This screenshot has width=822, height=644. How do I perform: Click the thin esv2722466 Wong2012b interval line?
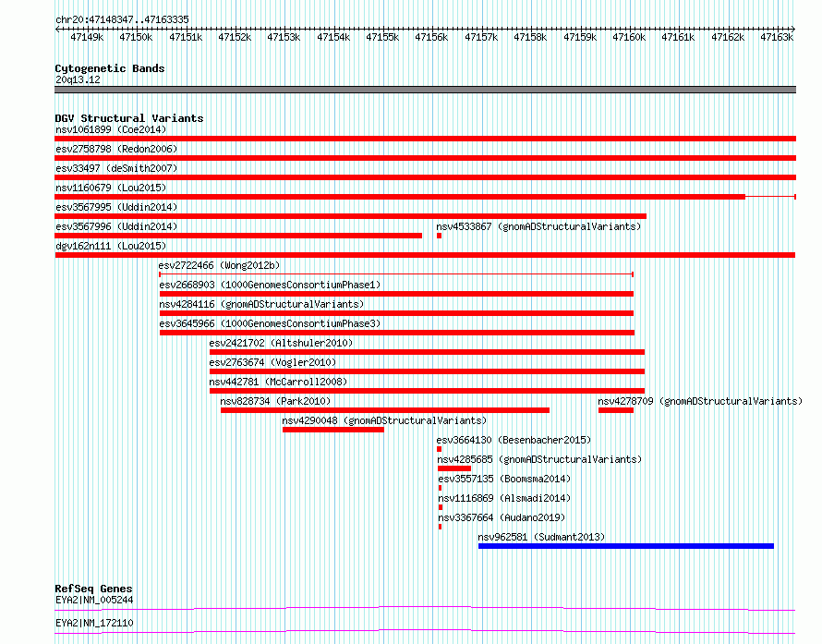[x=396, y=274]
